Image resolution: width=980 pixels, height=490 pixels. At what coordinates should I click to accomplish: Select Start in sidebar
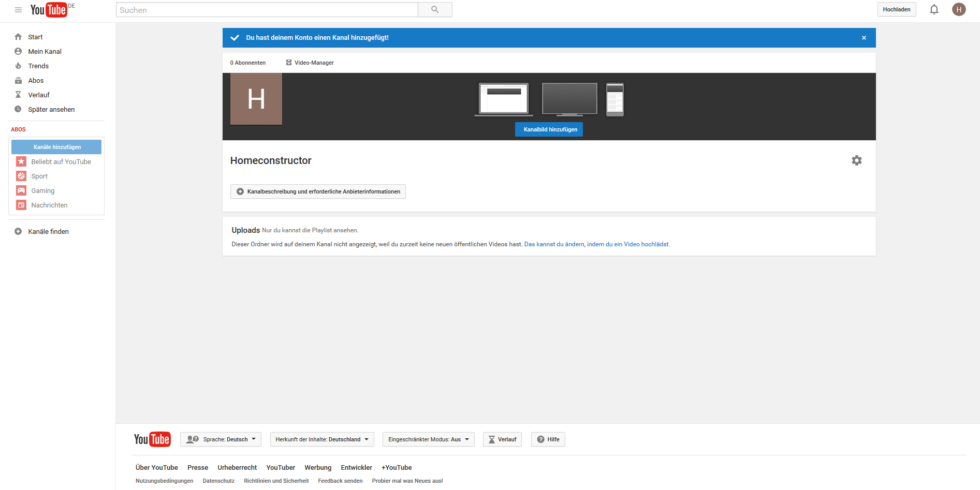point(35,37)
